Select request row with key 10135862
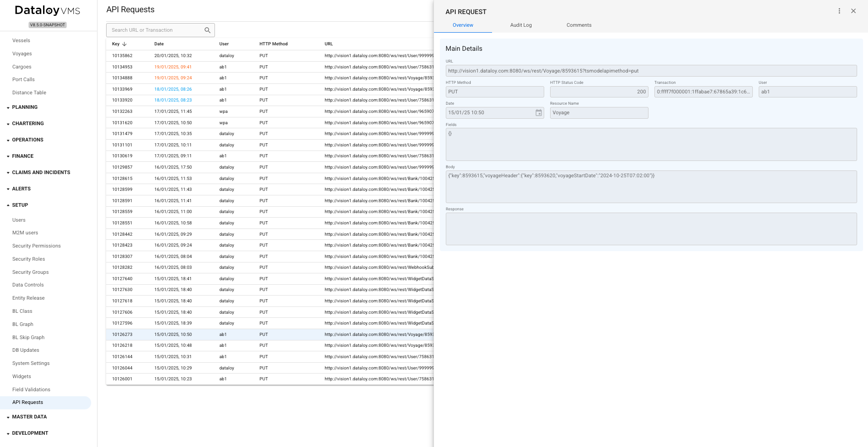868x447 pixels. tap(270, 56)
